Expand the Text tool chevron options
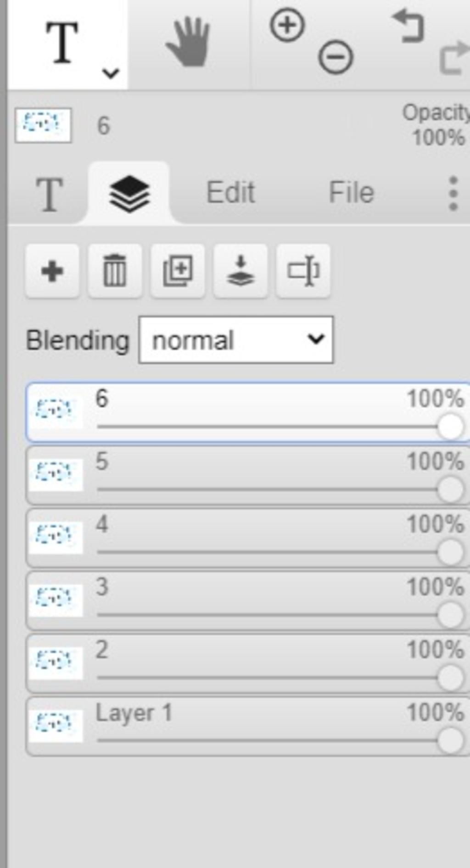 [x=111, y=73]
